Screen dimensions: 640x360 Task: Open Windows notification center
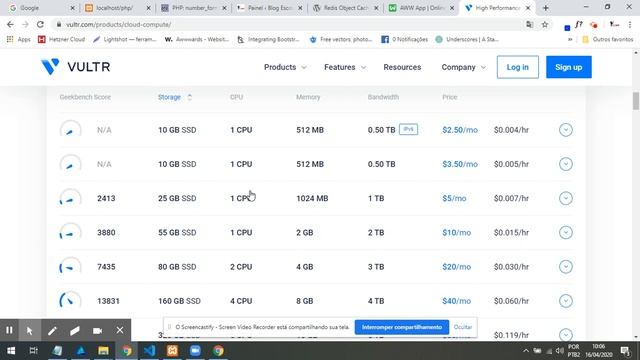tap(625, 351)
